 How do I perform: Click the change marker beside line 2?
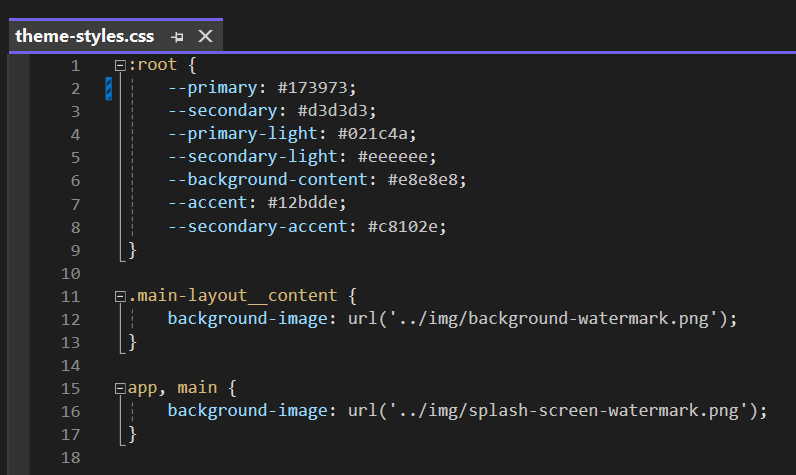[108, 89]
